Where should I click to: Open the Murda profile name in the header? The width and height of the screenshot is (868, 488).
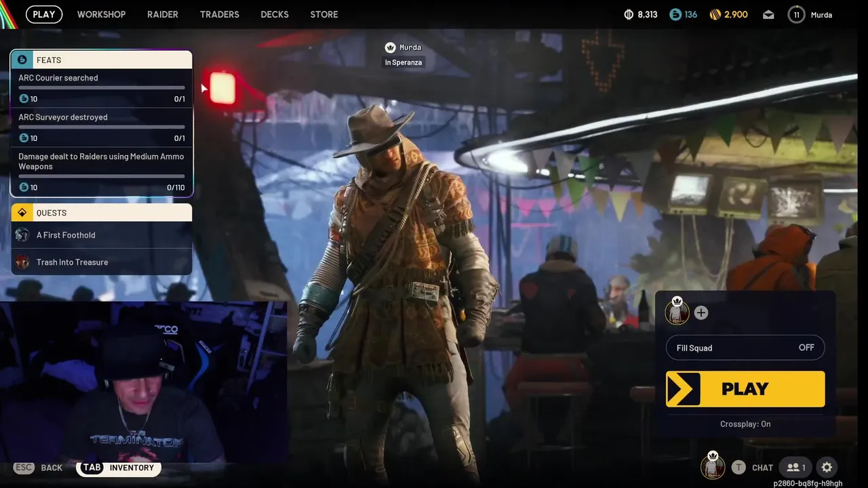pos(821,15)
